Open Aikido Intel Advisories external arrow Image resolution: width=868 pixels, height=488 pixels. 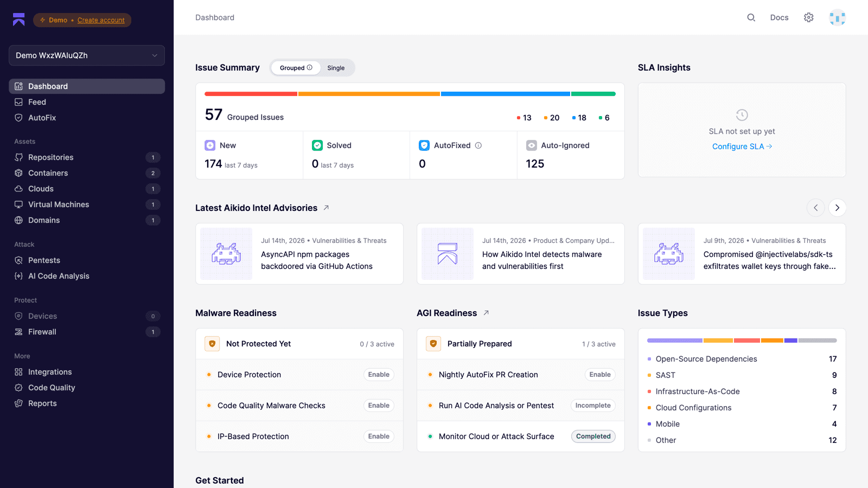(326, 208)
